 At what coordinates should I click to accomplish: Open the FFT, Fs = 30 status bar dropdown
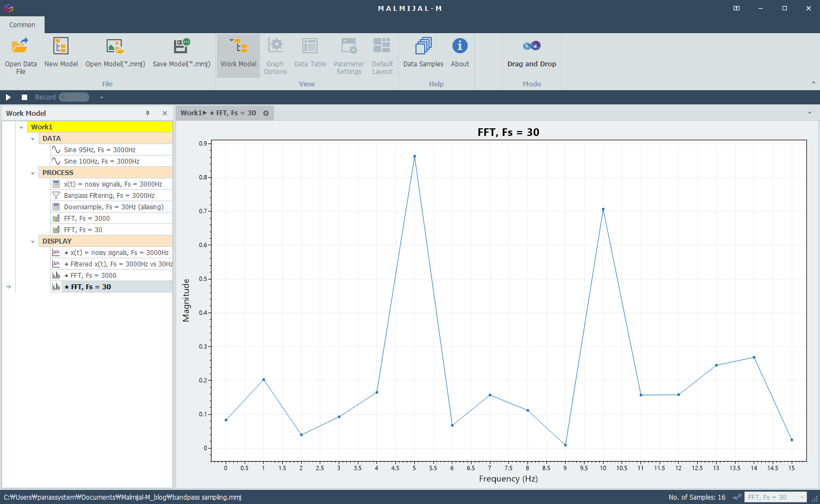click(x=775, y=497)
